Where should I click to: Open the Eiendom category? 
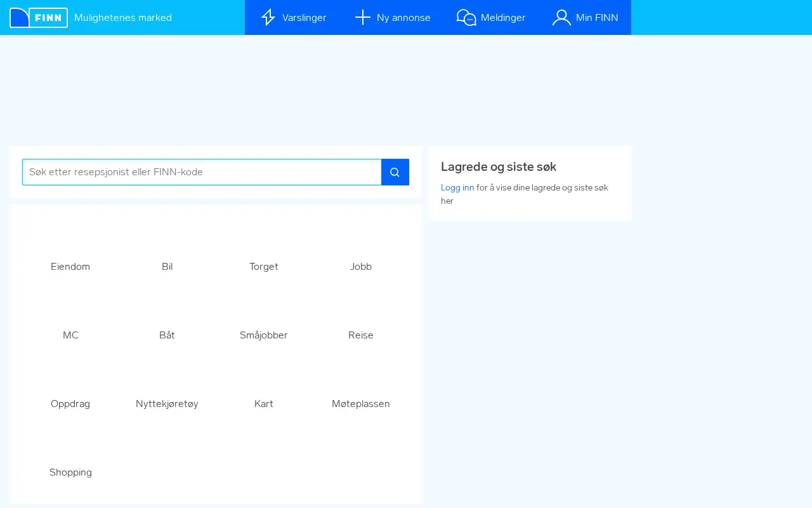click(x=70, y=267)
